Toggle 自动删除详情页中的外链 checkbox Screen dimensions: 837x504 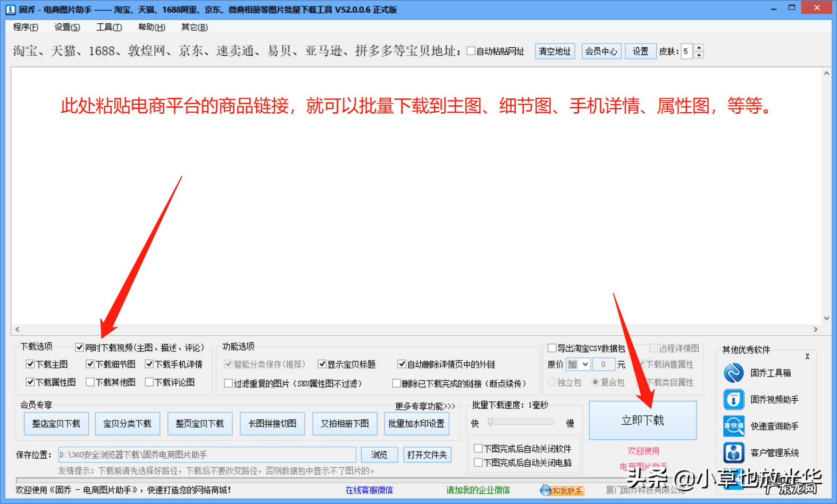(402, 364)
